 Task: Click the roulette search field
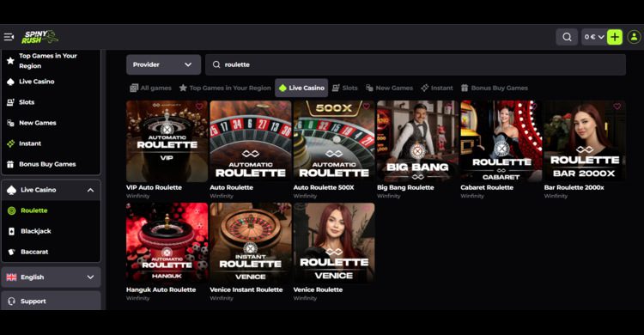point(416,64)
